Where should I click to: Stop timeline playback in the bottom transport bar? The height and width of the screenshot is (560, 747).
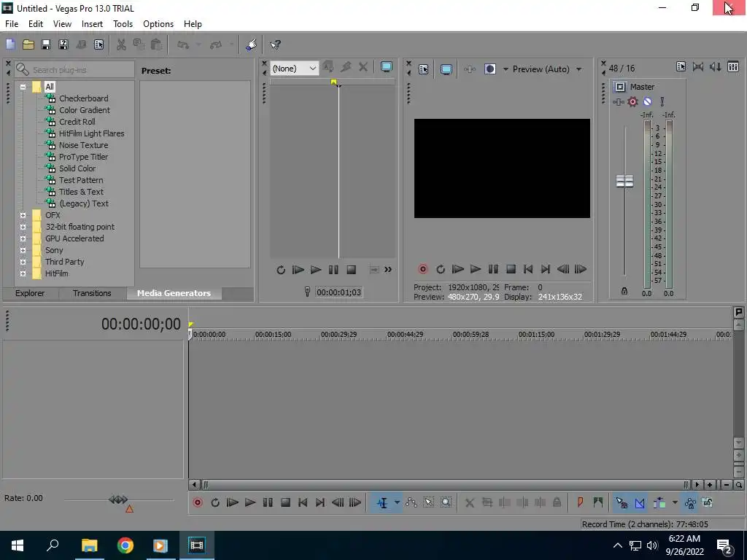(285, 502)
